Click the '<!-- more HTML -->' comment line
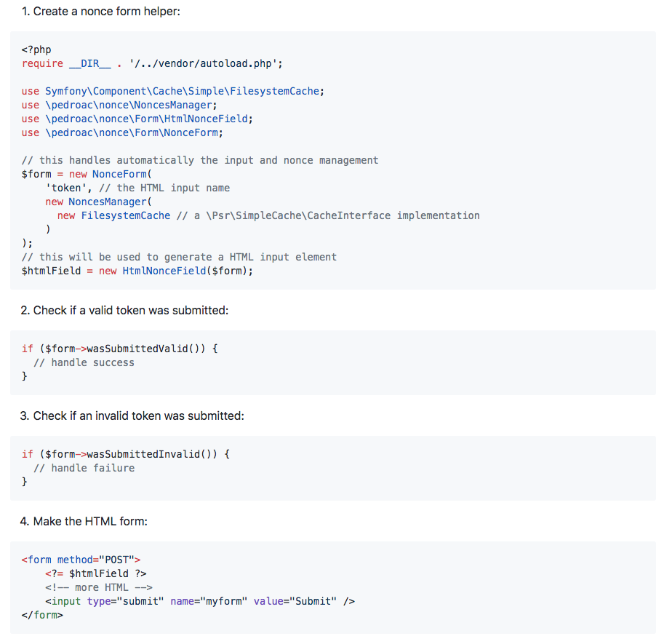The image size is (672, 644). click(99, 587)
